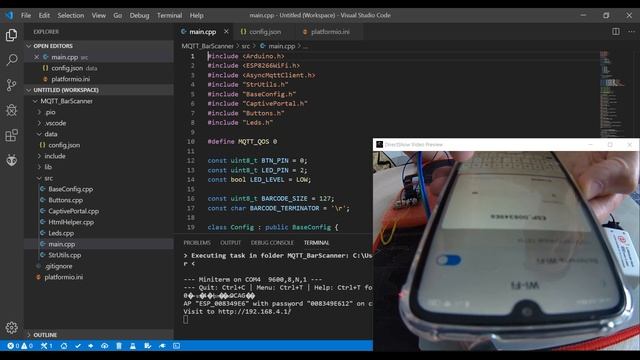Viewport: 640px width, 360px height.
Task: Open HtmlHelper.cpp in the file tree
Action: click(71, 222)
